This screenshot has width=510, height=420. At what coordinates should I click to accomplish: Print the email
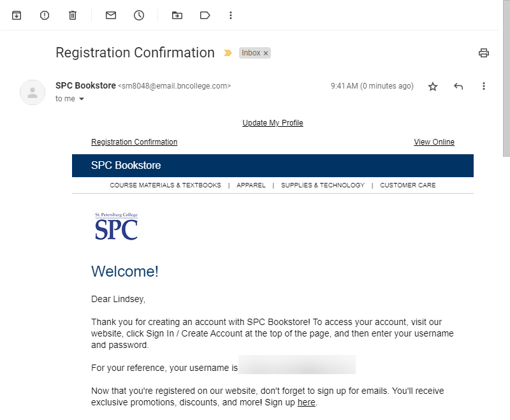click(484, 53)
